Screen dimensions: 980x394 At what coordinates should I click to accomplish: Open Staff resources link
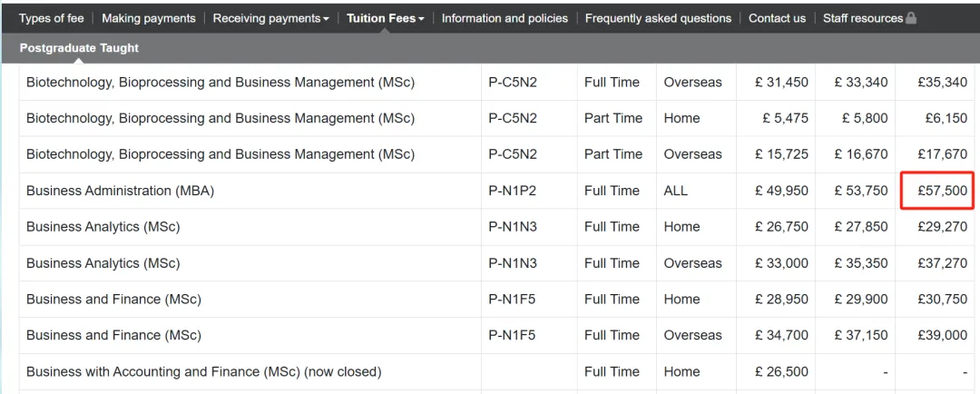coord(862,18)
